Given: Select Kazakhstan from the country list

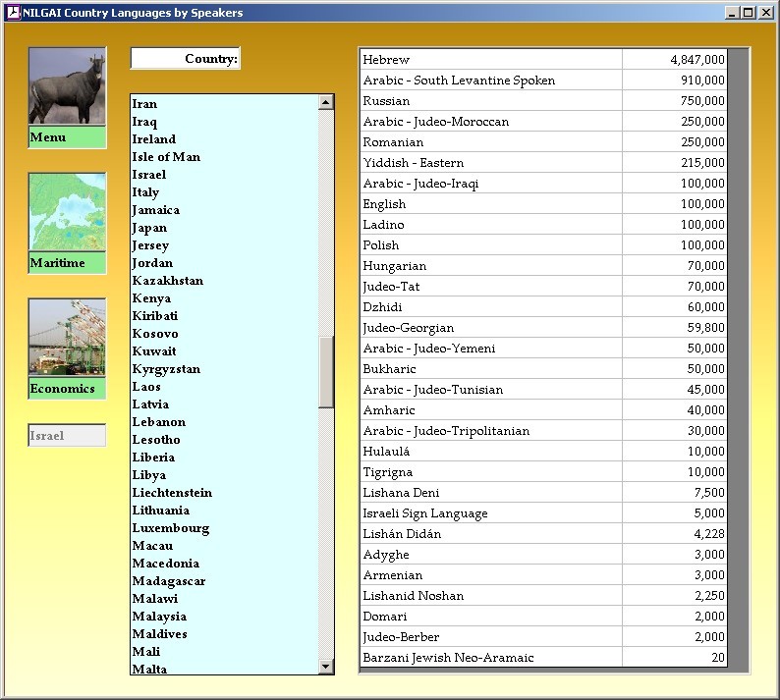Looking at the screenshot, I should [168, 281].
